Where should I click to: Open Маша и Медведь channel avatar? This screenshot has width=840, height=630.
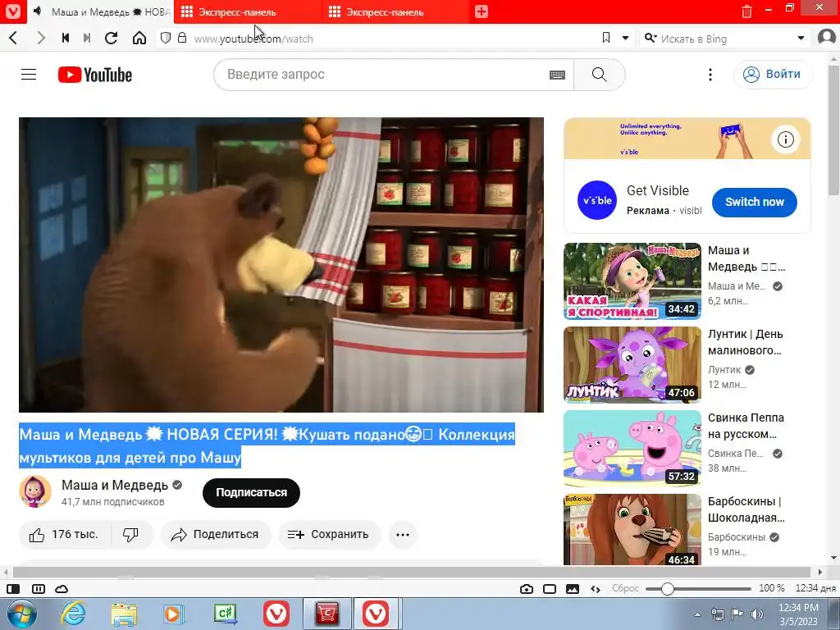[x=35, y=491]
